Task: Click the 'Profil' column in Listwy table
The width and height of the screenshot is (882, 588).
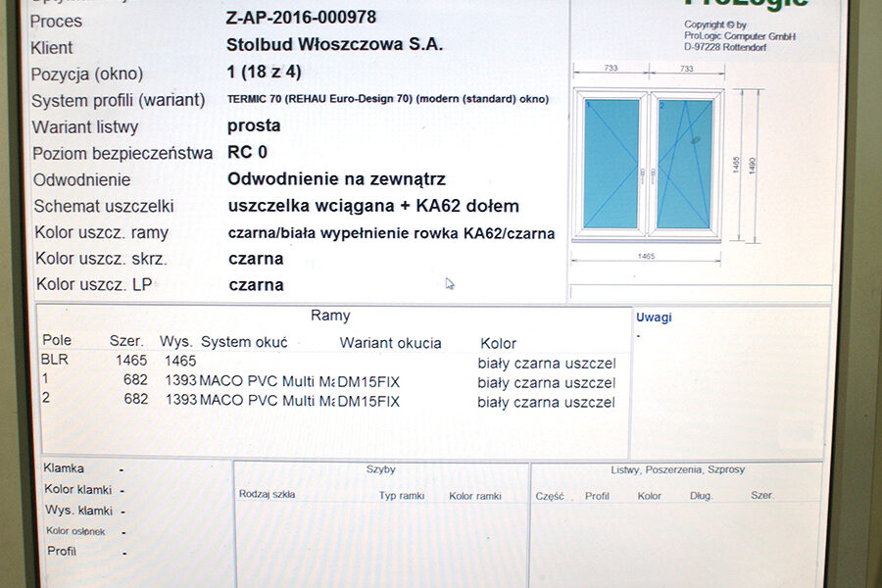Action: (x=597, y=496)
